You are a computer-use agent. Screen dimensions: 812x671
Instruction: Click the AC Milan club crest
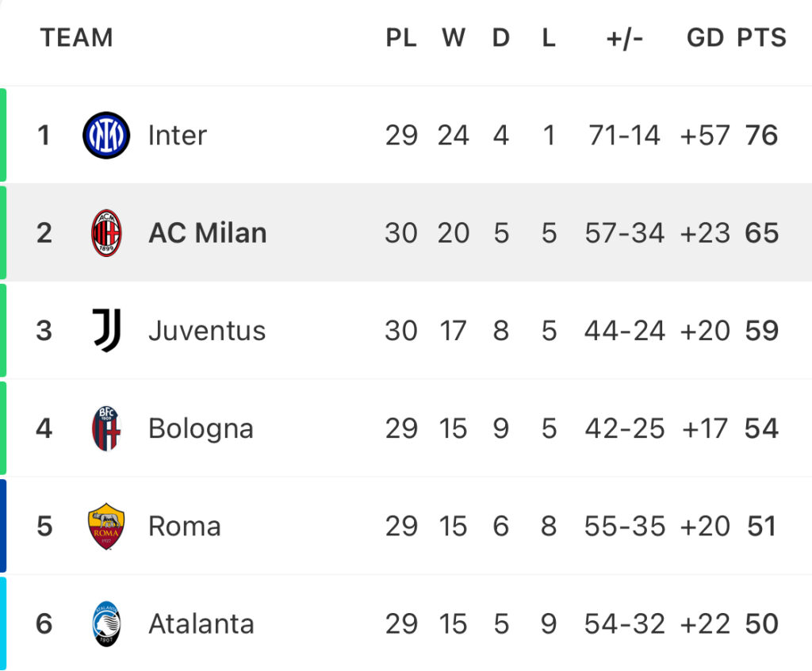pos(106,233)
